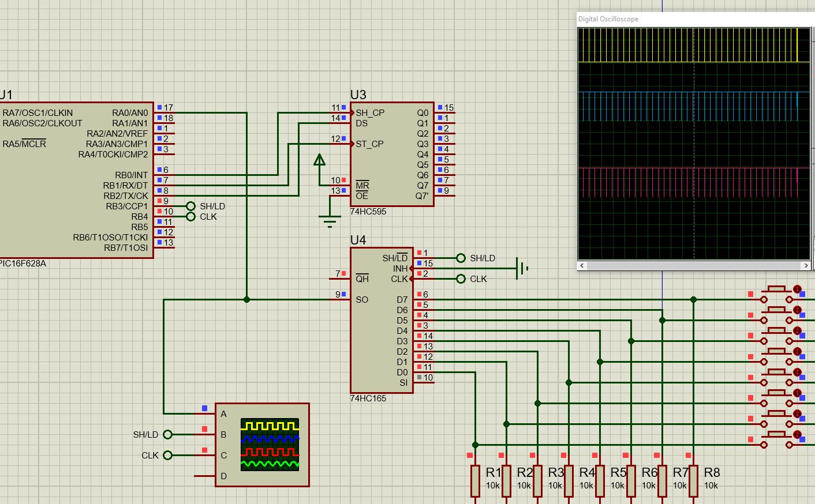815x504 pixels.
Task: Toggle actuator of push button on D0 line
Action: click(x=797, y=434)
